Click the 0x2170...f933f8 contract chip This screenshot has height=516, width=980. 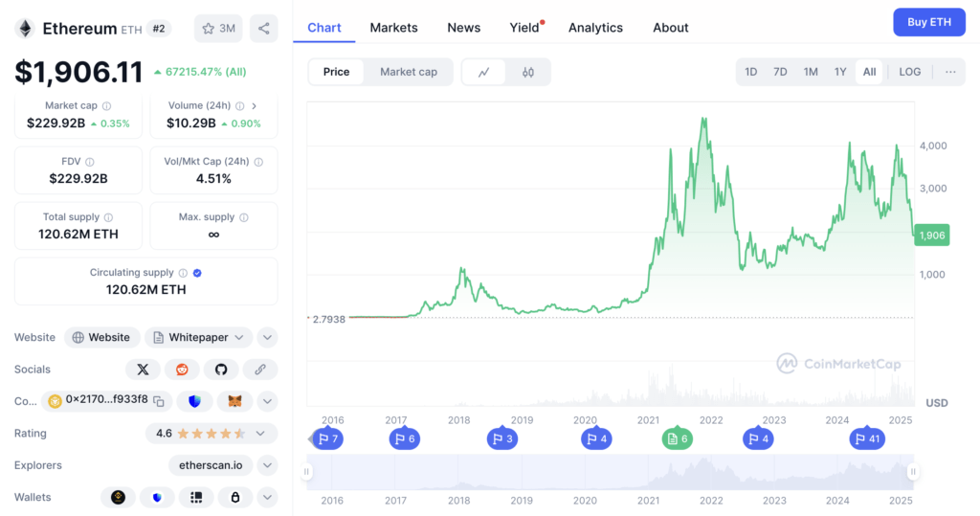107,401
